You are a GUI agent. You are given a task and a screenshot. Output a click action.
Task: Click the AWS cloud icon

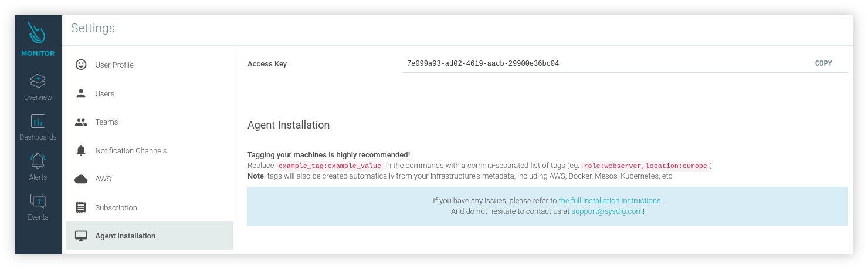point(82,179)
